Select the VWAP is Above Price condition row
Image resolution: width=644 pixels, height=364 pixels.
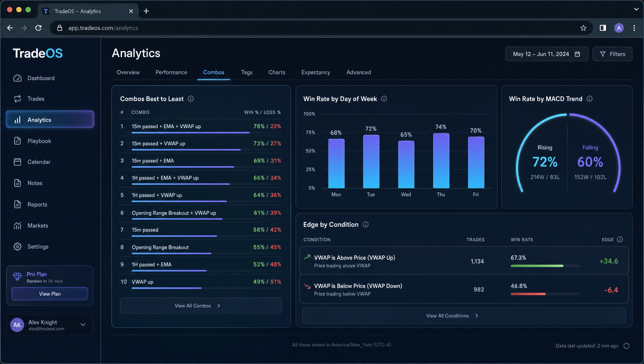tap(464, 261)
